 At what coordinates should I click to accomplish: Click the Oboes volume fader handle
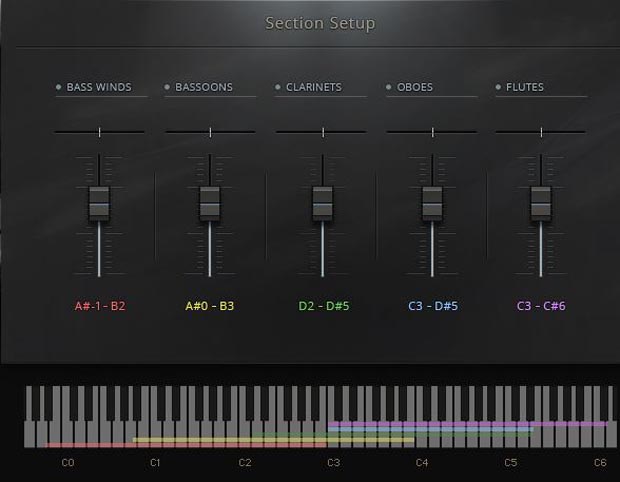click(432, 203)
